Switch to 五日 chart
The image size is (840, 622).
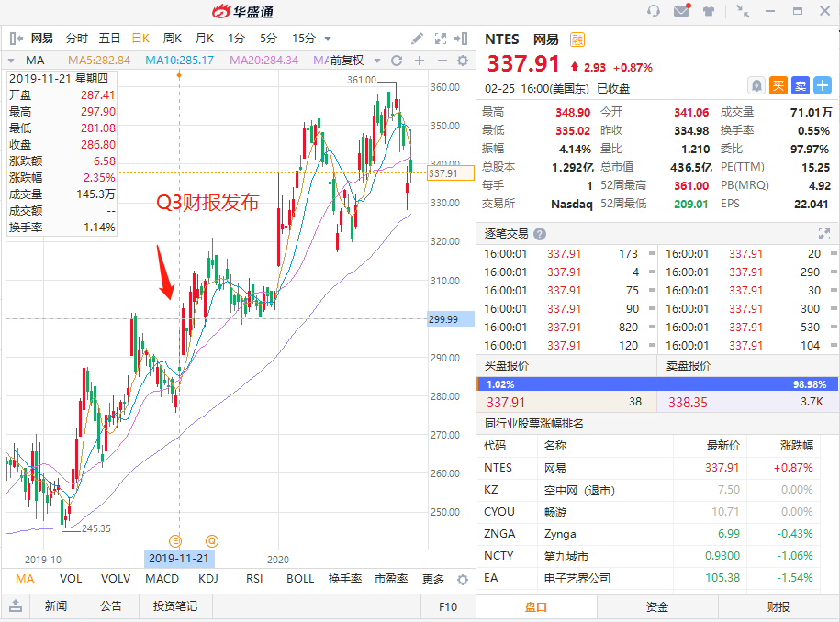tap(109, 39)
